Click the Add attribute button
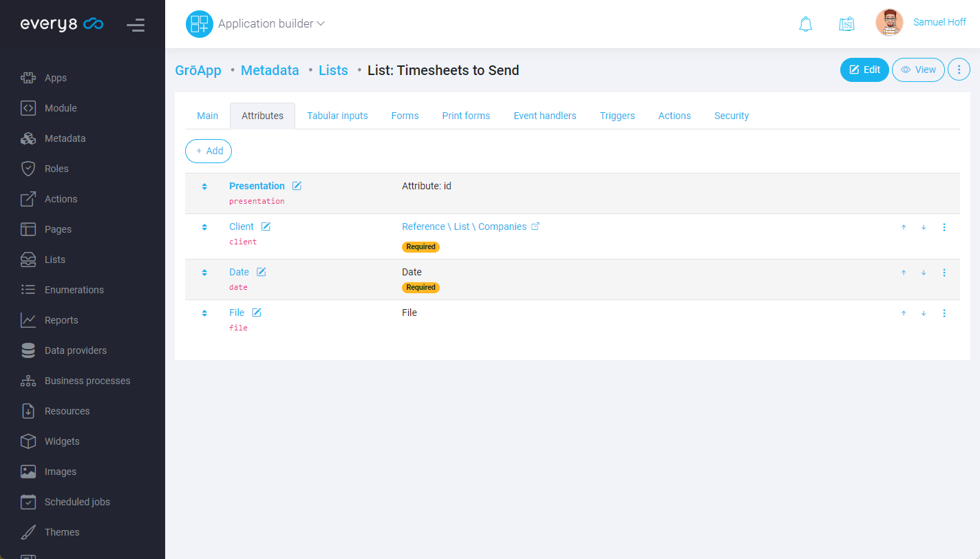Image resolution: width=980 pixels, height=559 pixels. pos(209,151)
